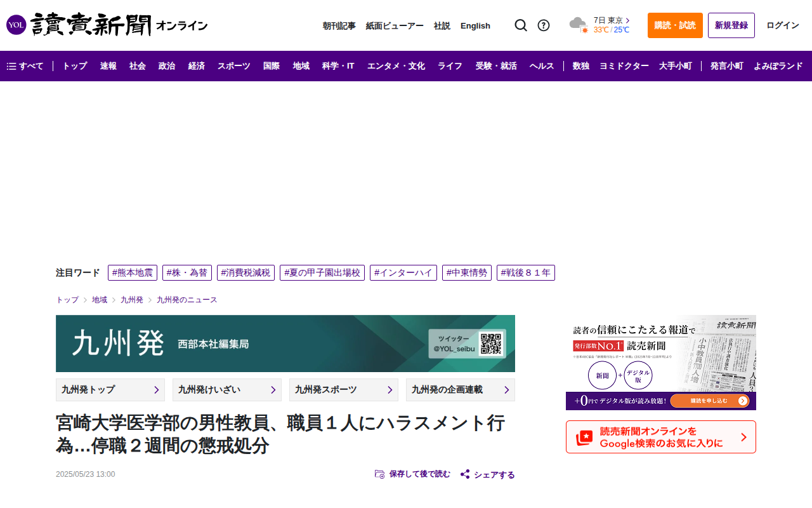
Task: Click the share icon by シェアする
Action: (465, 474)
